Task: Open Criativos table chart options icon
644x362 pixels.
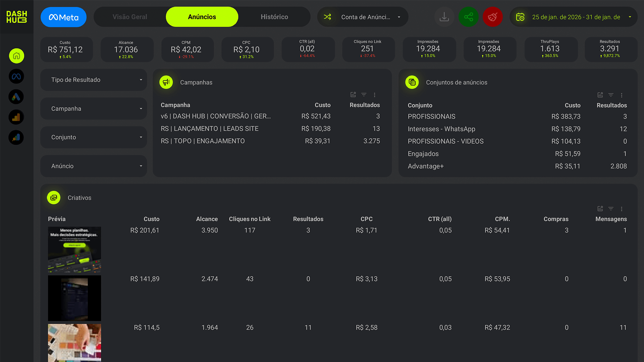Action: pos(600,209)
